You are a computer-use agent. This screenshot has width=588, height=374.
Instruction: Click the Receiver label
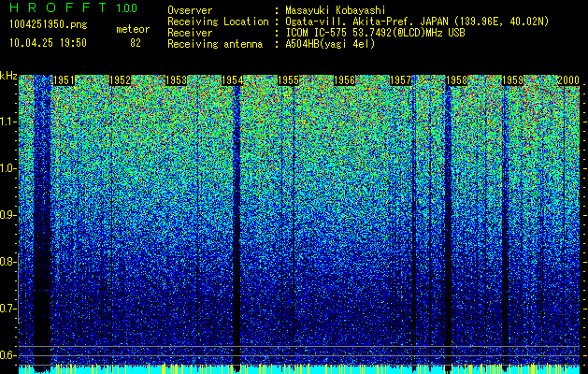190,33
